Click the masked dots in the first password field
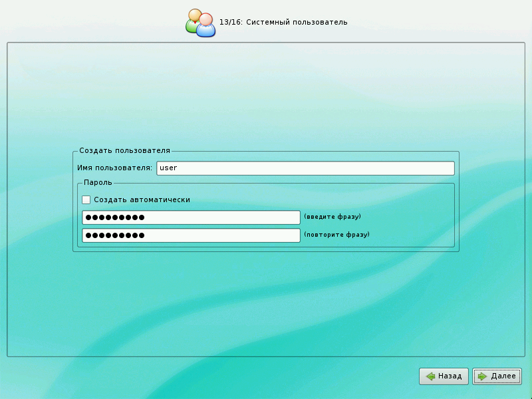Image resolution: width=532 pixels, height=399 pixels. click(115, 217)
